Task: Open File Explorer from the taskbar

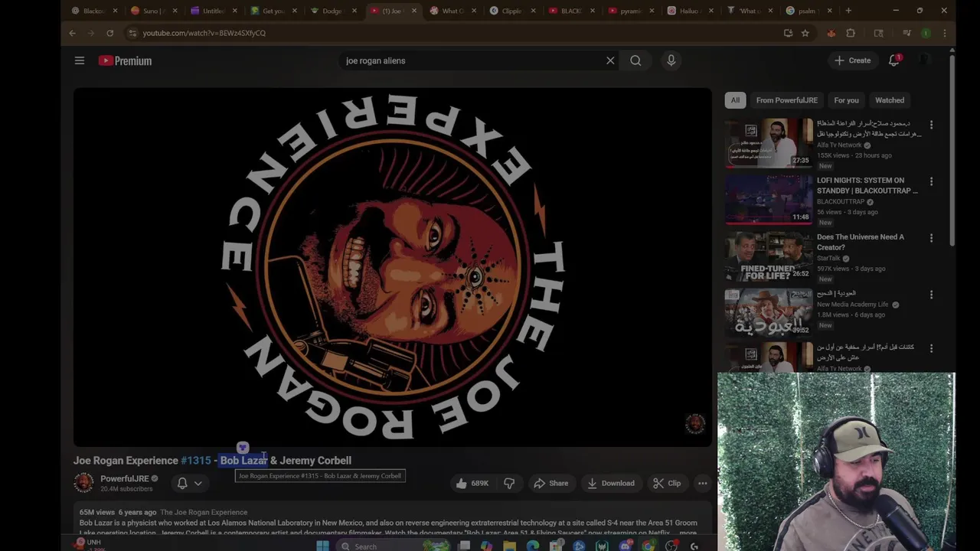Action: (509, 546)
